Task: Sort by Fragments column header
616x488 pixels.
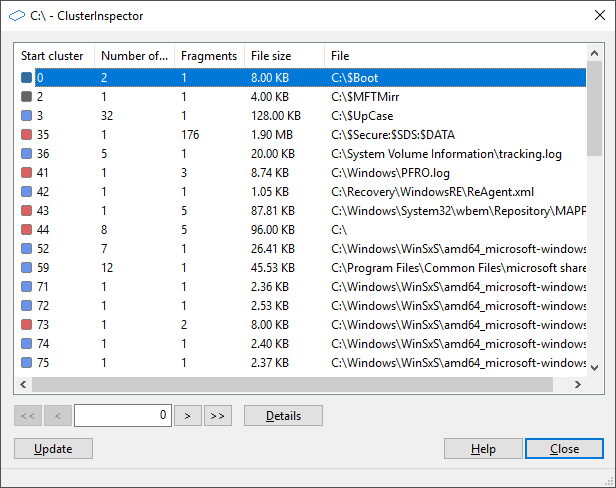Action: pyautogui.click(x=209, y=56)
